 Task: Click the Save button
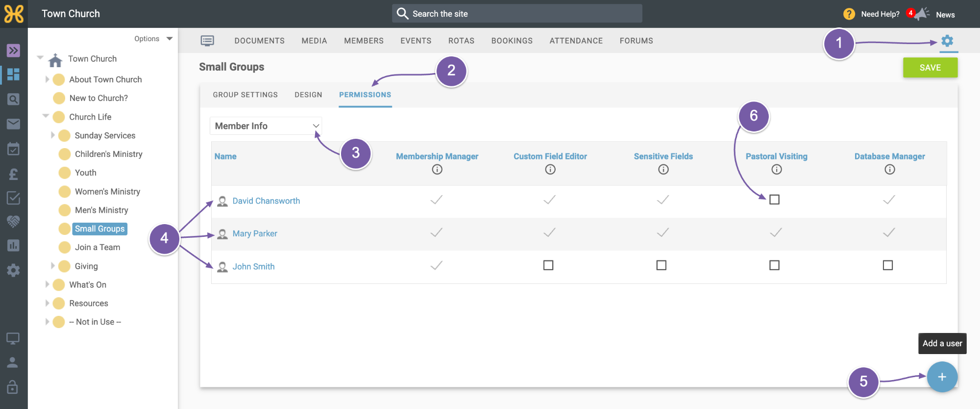click(930, 68)
